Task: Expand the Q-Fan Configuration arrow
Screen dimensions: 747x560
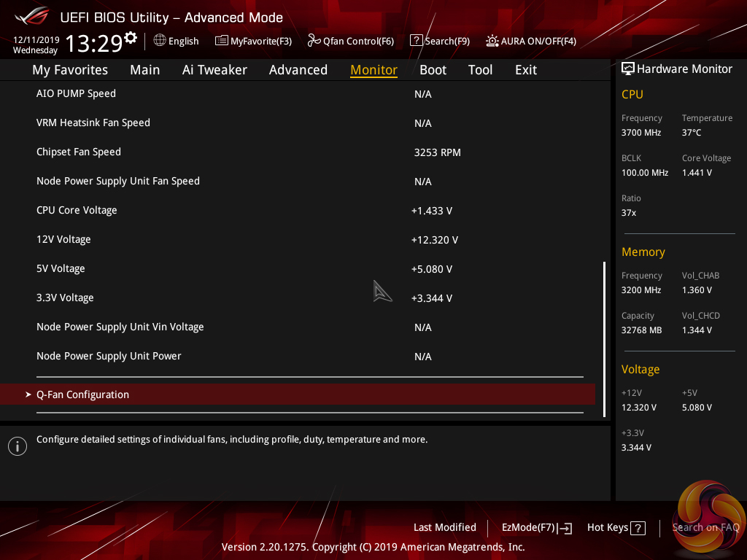Action: point(28,394)
